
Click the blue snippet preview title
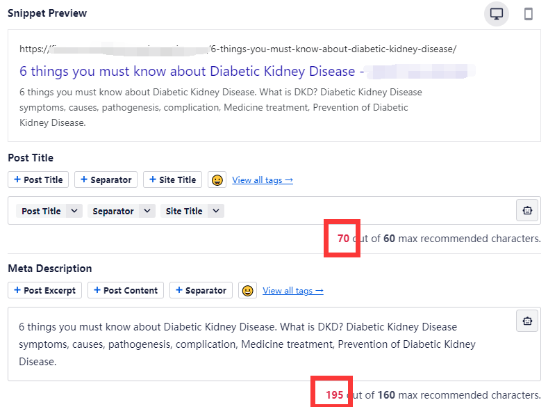[x=187, y=71]
